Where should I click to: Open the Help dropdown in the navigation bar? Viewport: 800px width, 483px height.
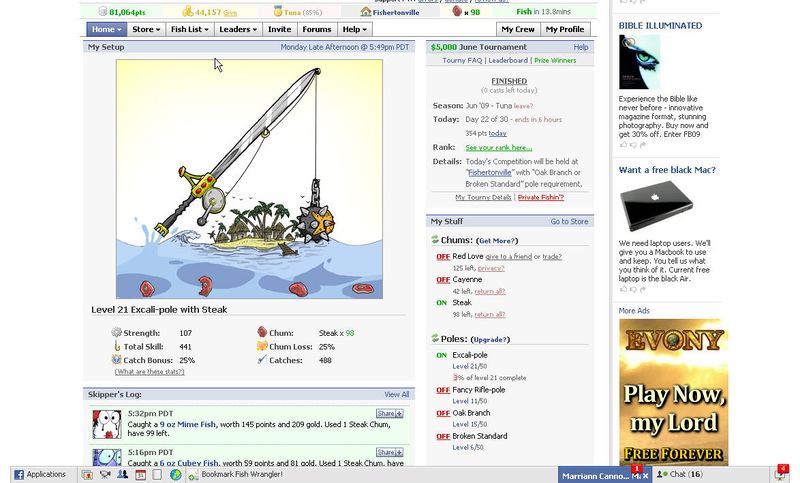click(x=354, y=29)
